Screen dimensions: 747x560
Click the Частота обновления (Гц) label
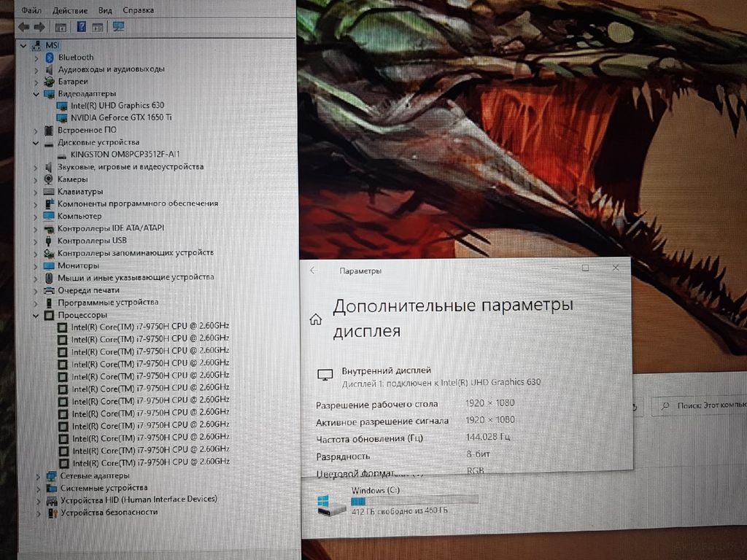click(369, 439)
